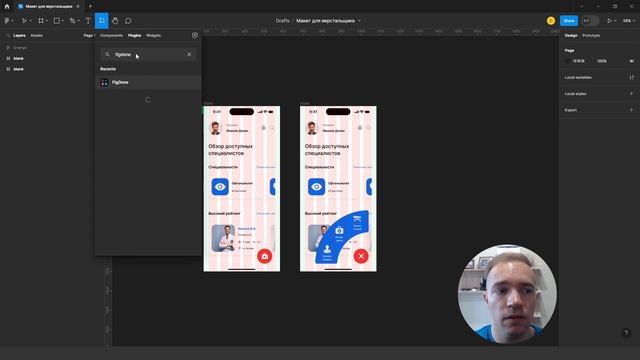Screen dimensions: 640x360
Task: Open the Figma main menu
Action: coord(8,20)
